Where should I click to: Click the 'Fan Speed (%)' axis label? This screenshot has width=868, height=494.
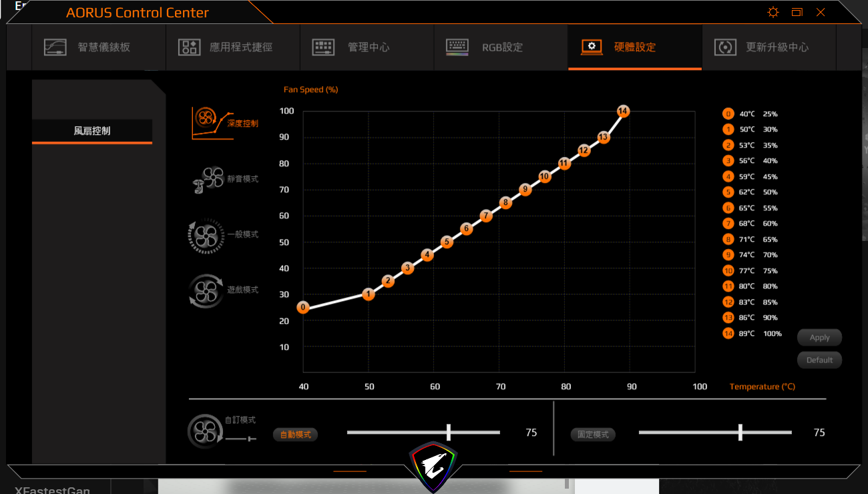click(311, 89)
